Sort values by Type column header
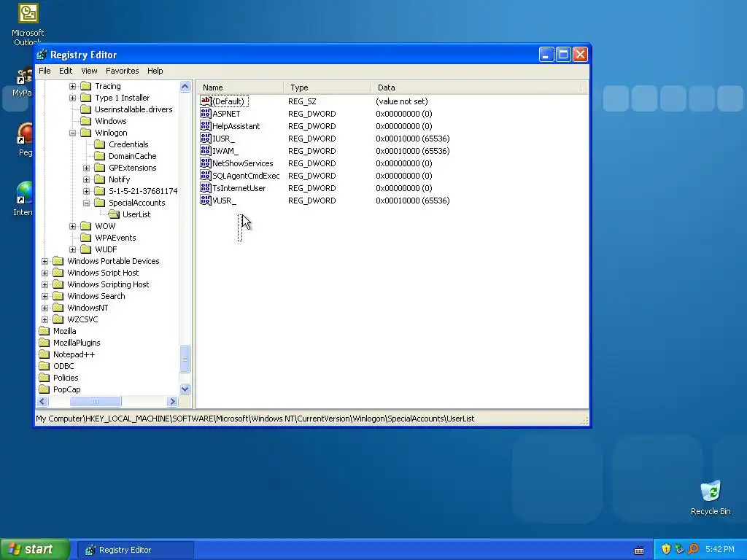747x560 pixels. [328, 87]
